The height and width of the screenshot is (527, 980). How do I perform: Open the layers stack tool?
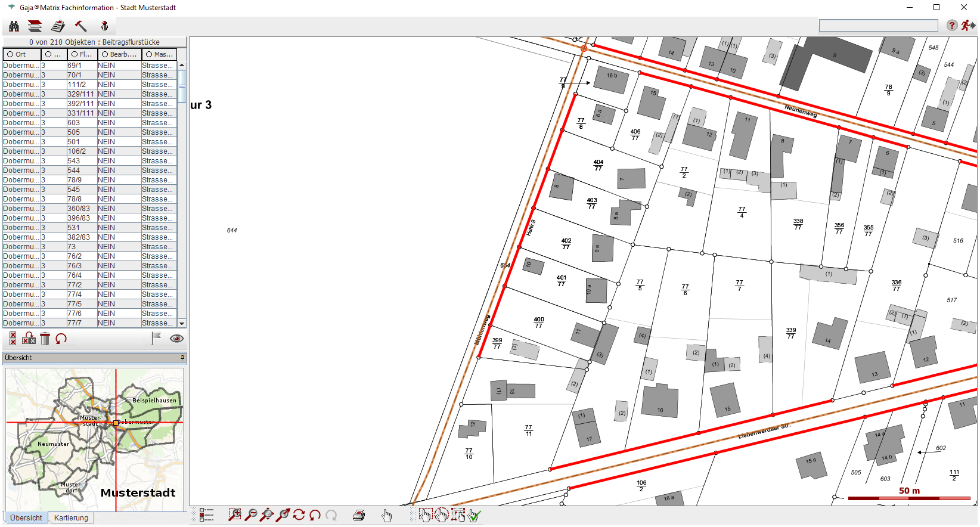tap(35, 26)
